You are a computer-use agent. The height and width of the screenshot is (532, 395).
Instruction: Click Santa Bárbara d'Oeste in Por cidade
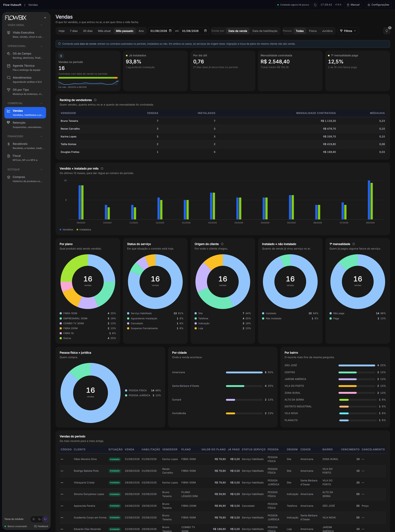pyautogui.click(x=186, y=386)
